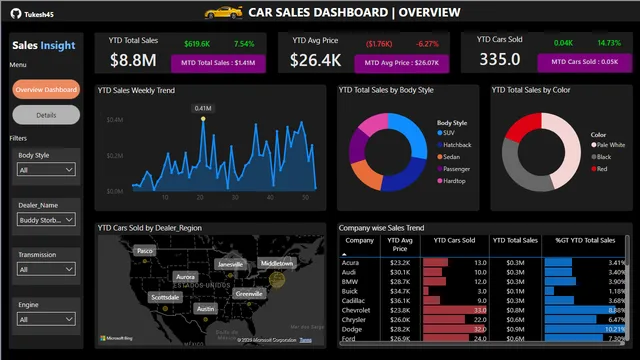Select the Chevrolet company row
The width and height of the screenshot is (640, 360).
coord(482,310)
